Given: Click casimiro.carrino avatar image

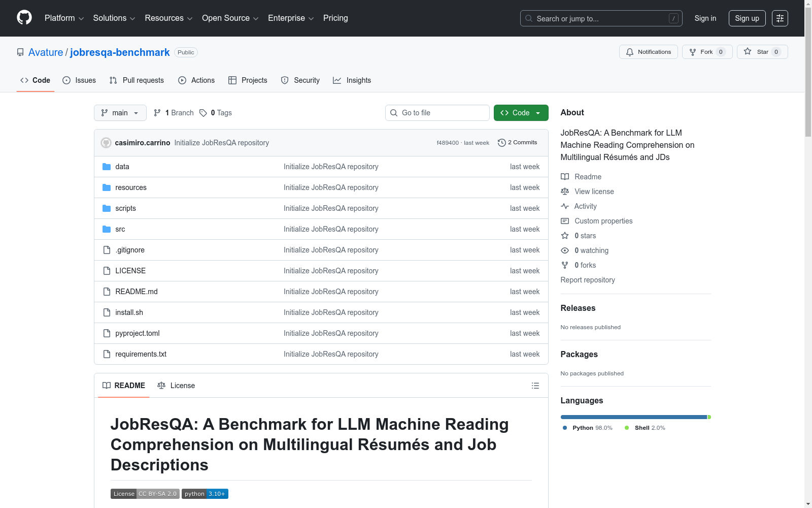Looking at the screenshot, I should (x=106, y=143).
